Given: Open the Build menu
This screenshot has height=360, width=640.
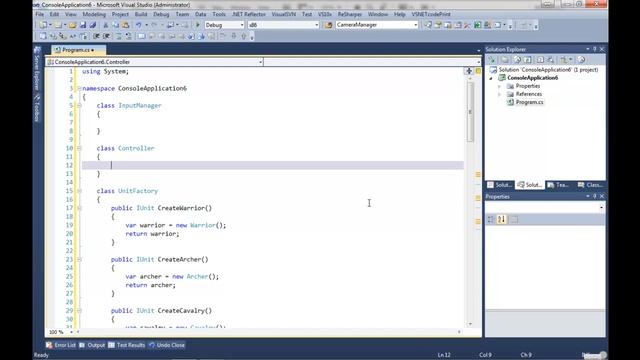Looking at the screenshot, I should click(x=141, y=14).
